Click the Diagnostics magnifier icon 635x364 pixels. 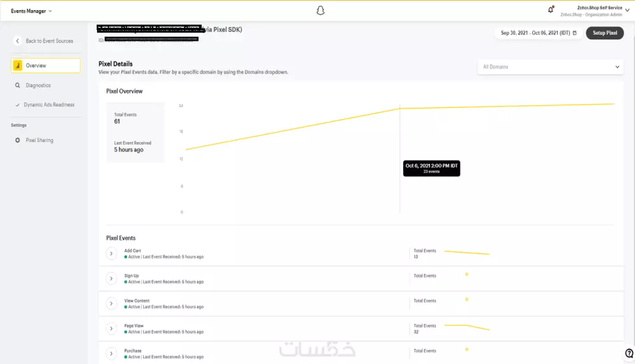(x=18, y=86)
